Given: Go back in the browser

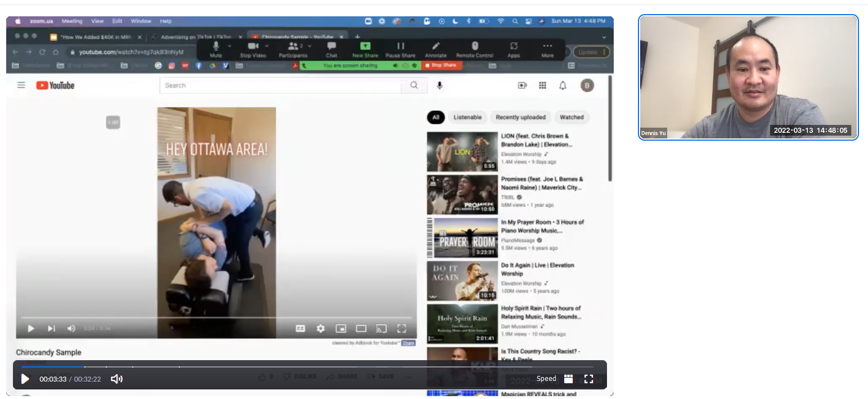Looking at the screenshot, I should pyautogui.click(x=16, y=52).
